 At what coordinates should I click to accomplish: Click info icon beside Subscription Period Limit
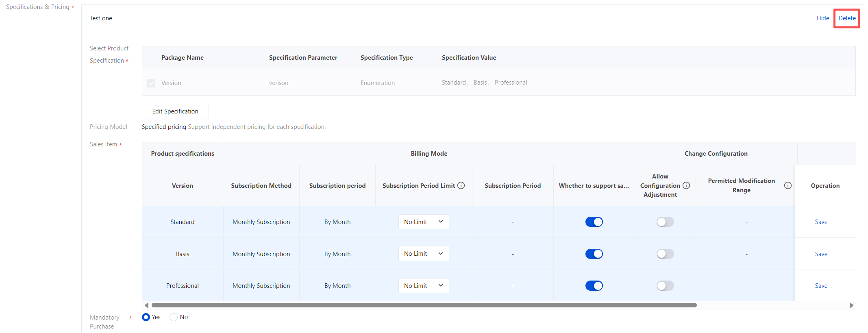click(x=461, y=185)
